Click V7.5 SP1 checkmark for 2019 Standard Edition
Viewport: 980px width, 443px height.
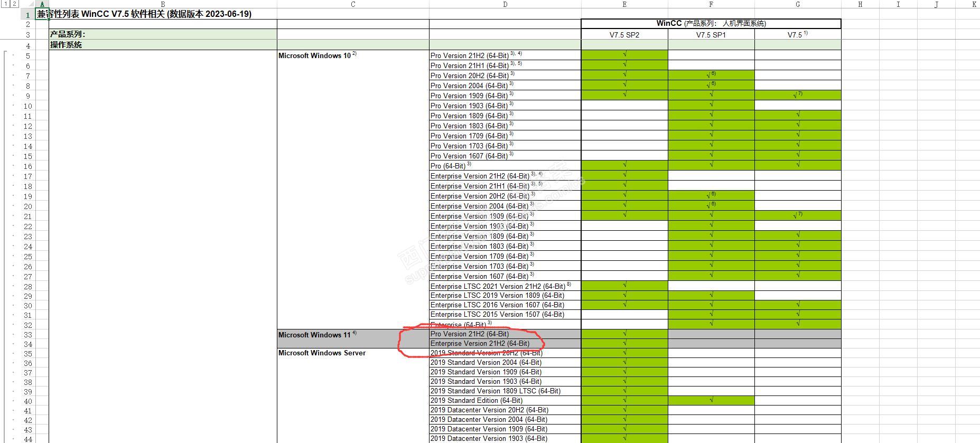[711, 401]
